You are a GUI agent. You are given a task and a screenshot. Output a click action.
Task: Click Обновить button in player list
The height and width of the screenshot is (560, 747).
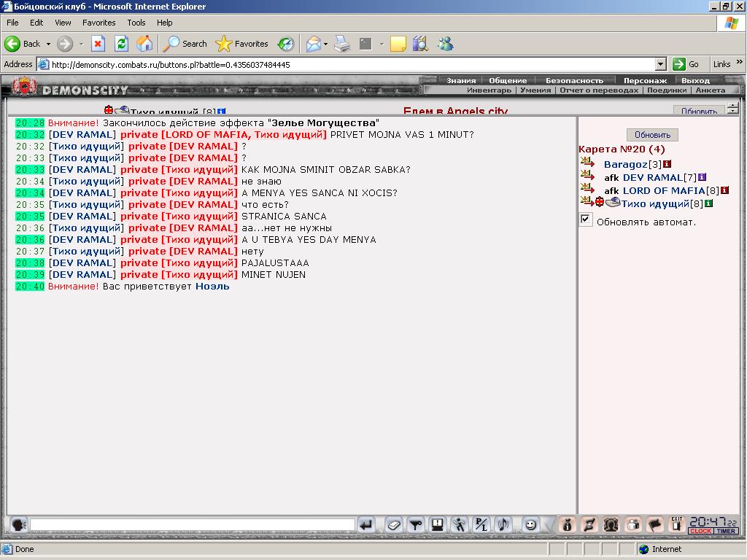(x=652, y=135)
